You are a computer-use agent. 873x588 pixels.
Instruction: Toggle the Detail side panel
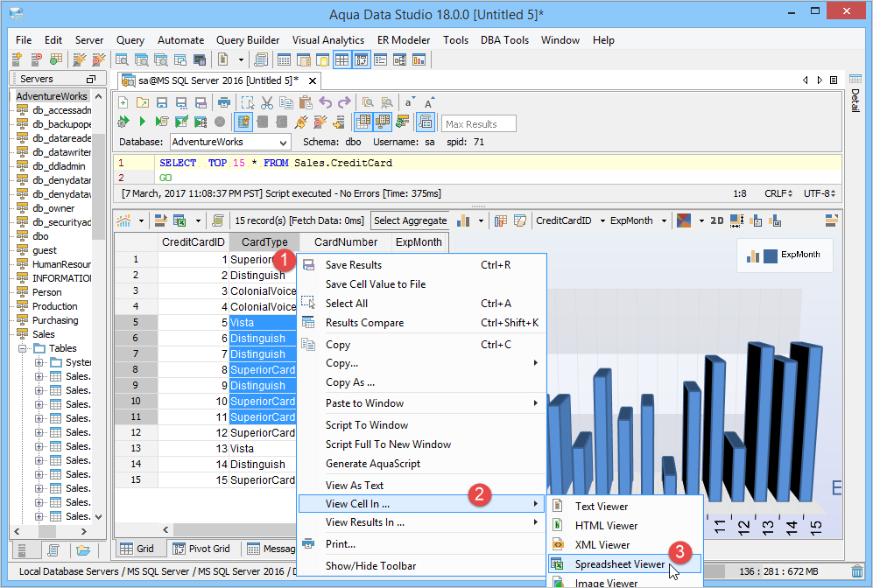click(x=855, y=99)
